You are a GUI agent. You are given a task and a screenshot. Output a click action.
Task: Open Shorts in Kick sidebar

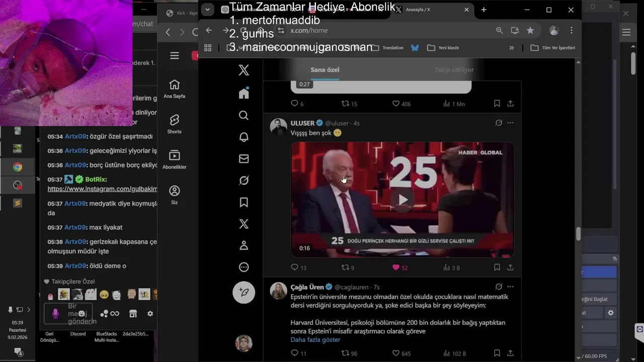tap(175, 124)
